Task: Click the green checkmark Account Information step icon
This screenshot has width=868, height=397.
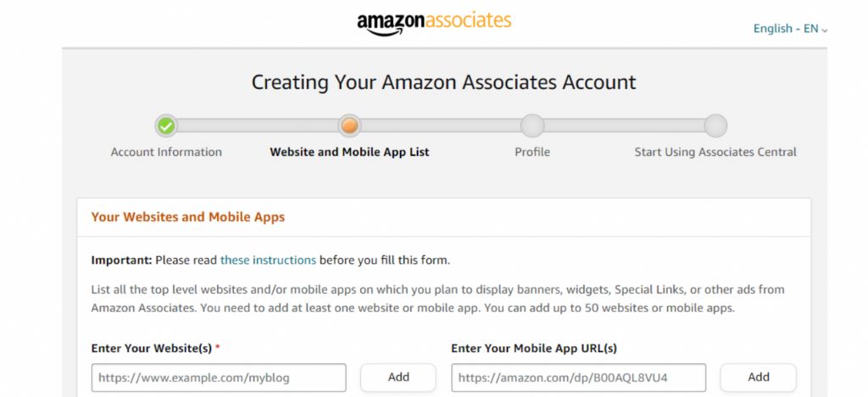Action: coord(166,126)
